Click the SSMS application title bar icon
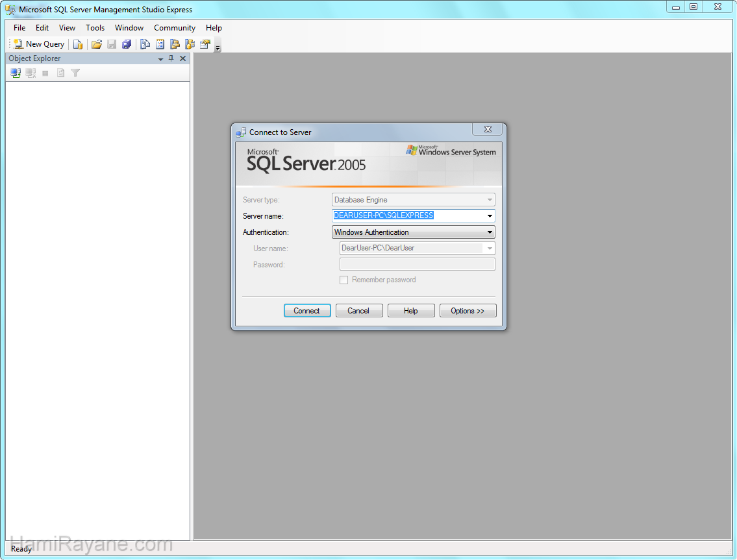 point(10,9)
